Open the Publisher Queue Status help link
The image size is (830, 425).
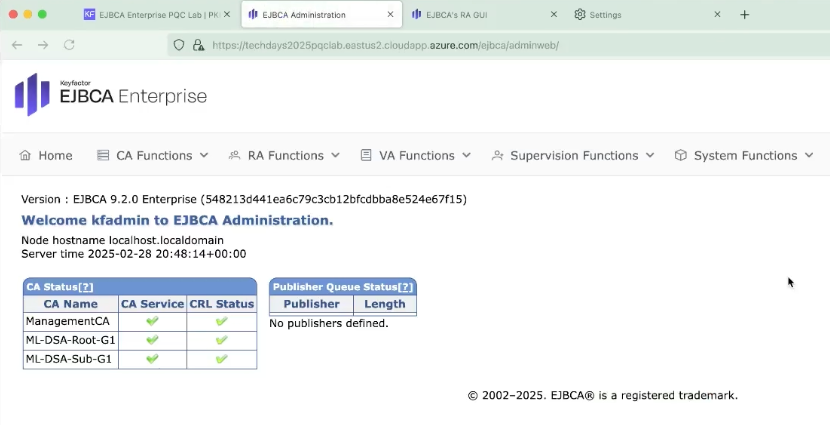pyautogui.click(x=405, y=287)
